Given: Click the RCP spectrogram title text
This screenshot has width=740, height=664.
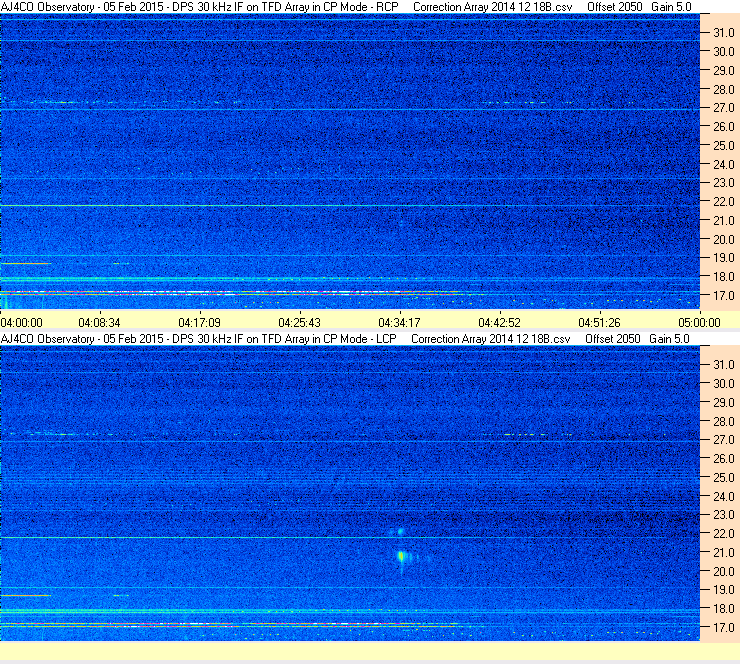Looking at the screenshot, I should 200,7.
